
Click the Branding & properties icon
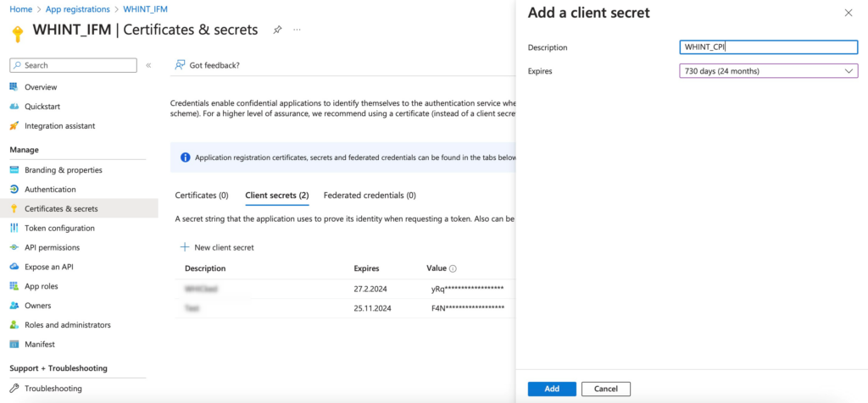[14, 169]
